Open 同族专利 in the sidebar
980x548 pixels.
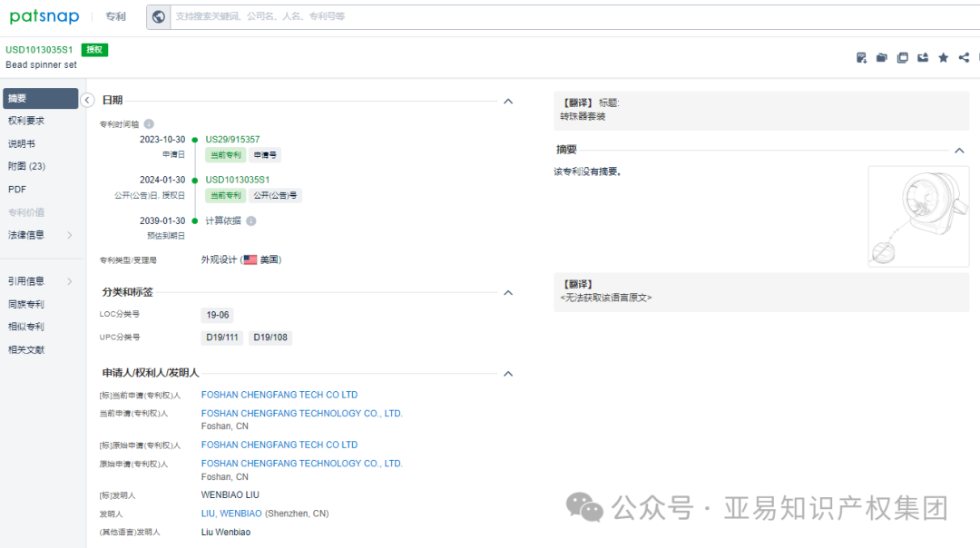coord(26,304)
